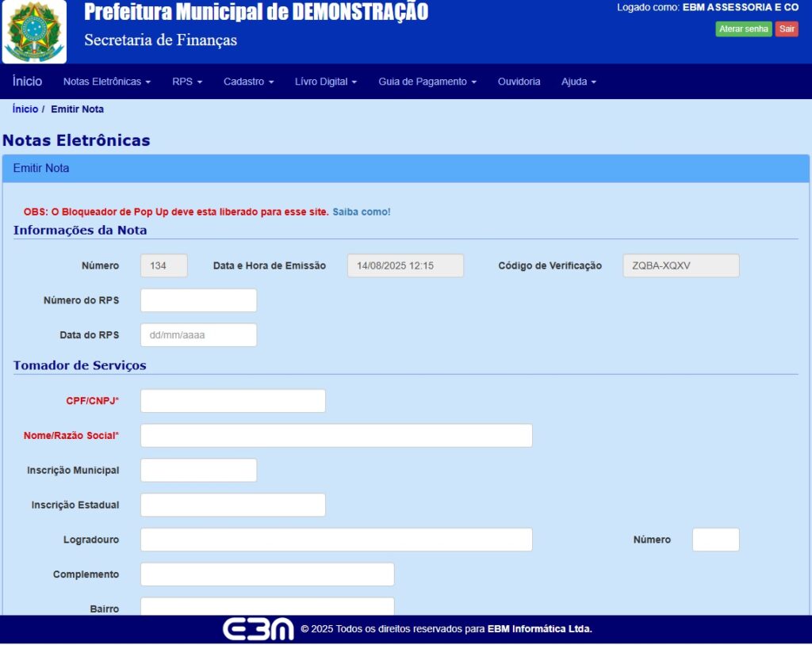Open the Saiba como! link
This screenshot has height=645, width=812.
pyautogui.click(x=362, y=212)
